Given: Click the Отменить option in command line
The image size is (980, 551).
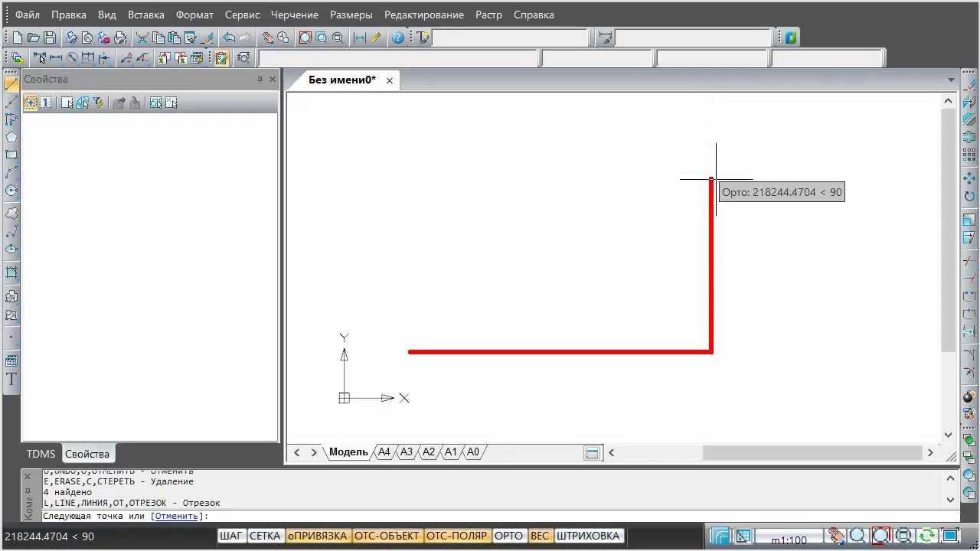Looking at the screenshot, I should pyautogui.click(x=177, y=516).
